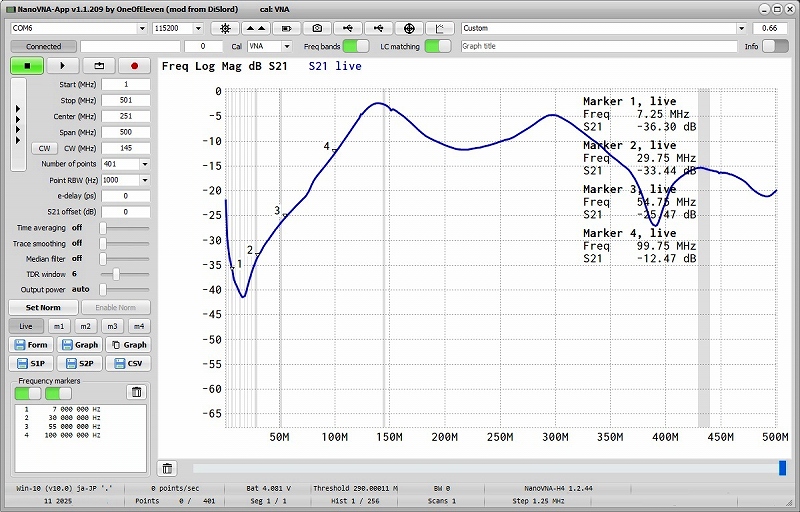Click the gear settings icon in toolbar
Viewport: 800px width, 512px height.
tap(225, 28)
